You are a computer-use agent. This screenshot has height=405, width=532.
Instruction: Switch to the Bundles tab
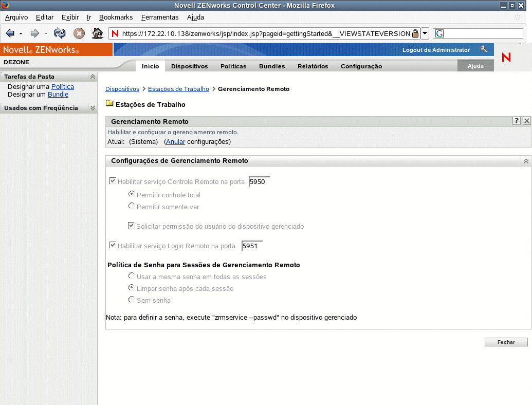pyautogui.click(x=272, y=66)
